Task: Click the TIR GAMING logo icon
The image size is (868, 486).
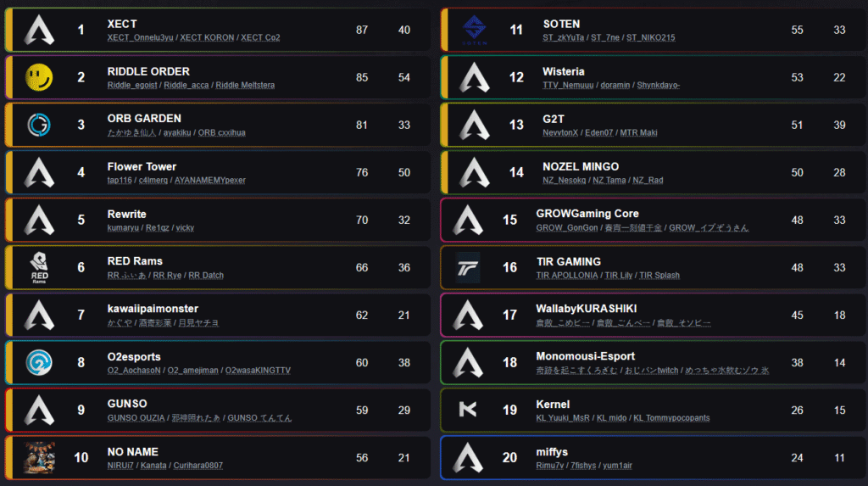Action: 468,268
